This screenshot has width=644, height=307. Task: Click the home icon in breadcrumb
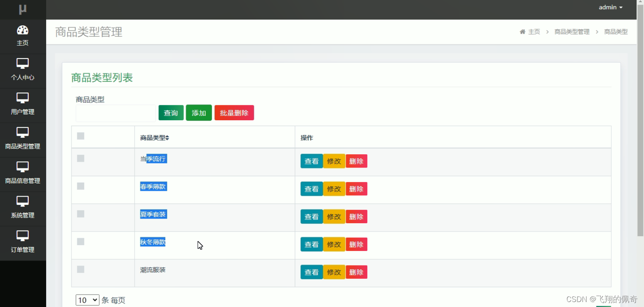[523, 32]
